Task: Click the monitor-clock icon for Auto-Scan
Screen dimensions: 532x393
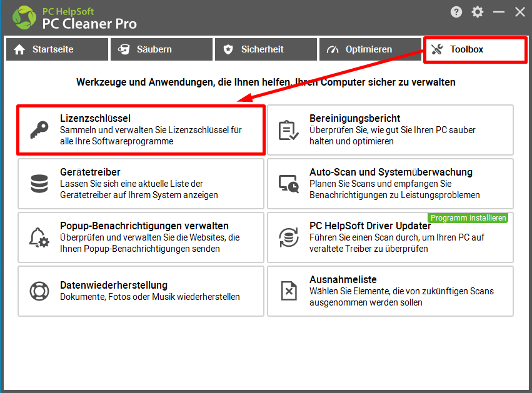Action: coord(289,184)
